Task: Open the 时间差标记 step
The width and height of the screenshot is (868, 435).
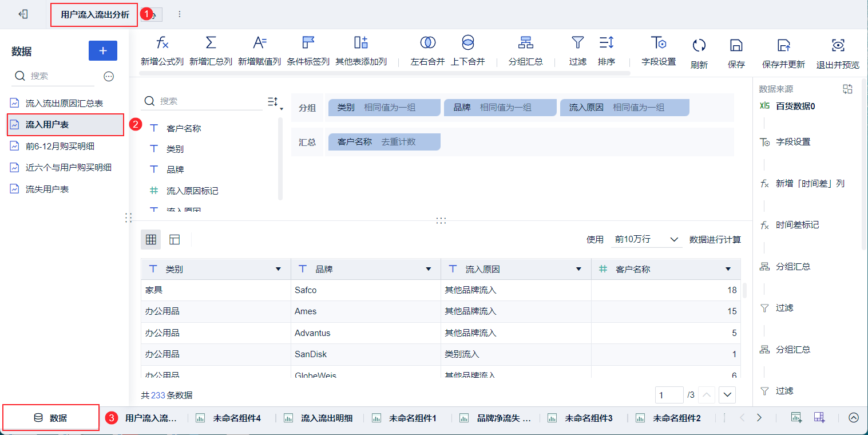Action: 789,225
